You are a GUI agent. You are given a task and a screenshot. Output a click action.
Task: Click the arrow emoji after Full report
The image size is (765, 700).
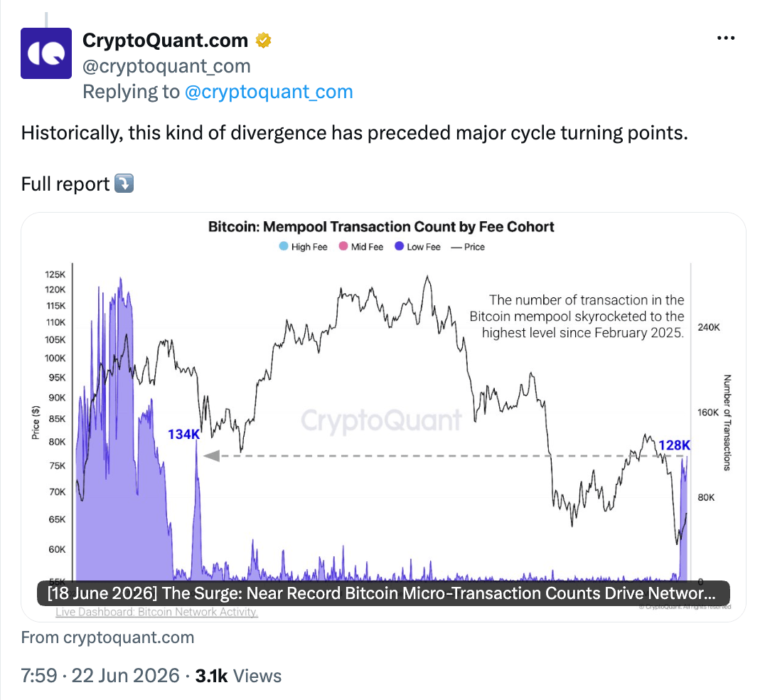point(124,184)
